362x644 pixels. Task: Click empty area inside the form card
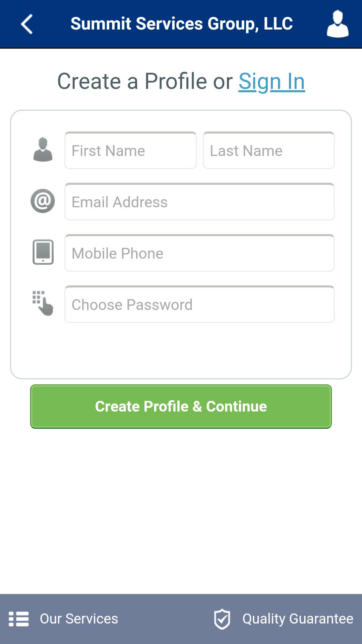[x=181, y=351]
